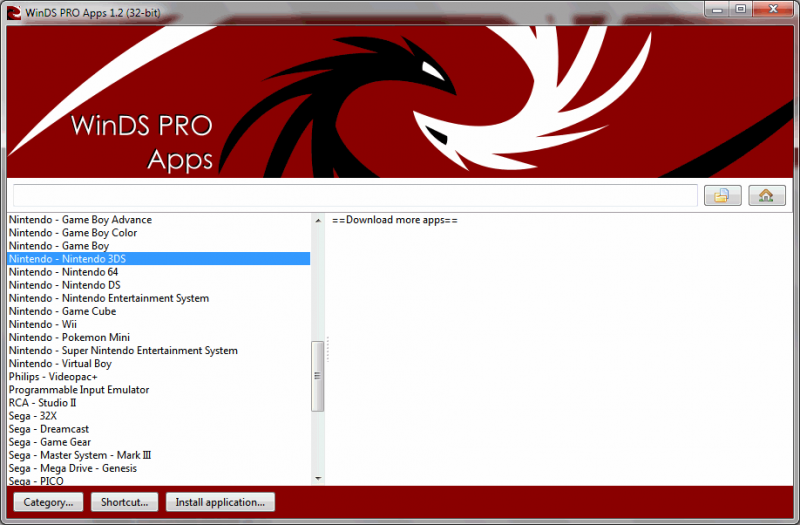Select Nintendo - Wii
The width and height of the screenshot is (800, 525).
tap(159, 324)
